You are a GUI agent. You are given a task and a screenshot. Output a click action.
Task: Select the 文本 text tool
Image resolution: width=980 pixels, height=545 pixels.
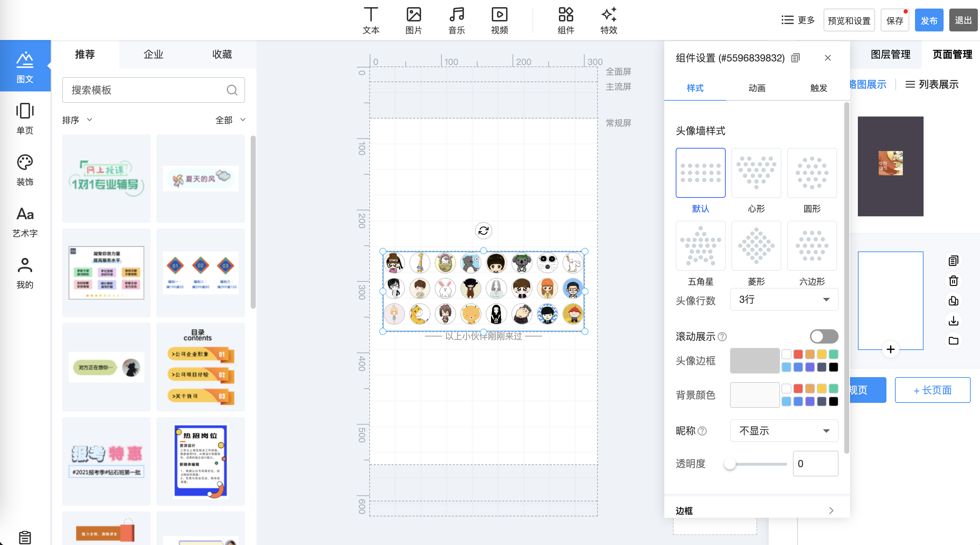click(371, 21)
